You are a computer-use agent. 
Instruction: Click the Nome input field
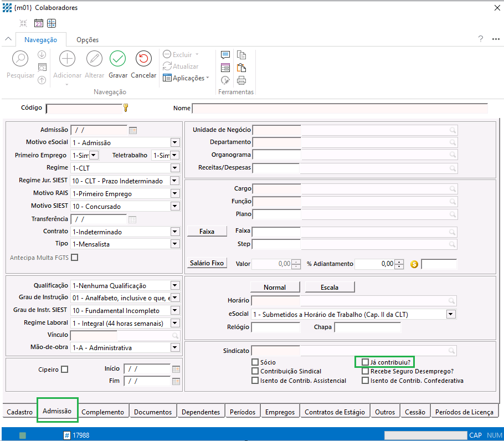[x=340, y=109]
